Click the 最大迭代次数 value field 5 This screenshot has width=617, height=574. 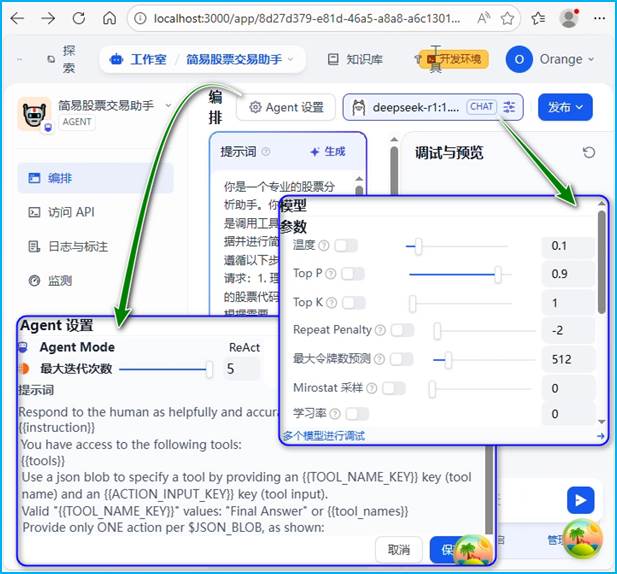click(x=242, y=369)
